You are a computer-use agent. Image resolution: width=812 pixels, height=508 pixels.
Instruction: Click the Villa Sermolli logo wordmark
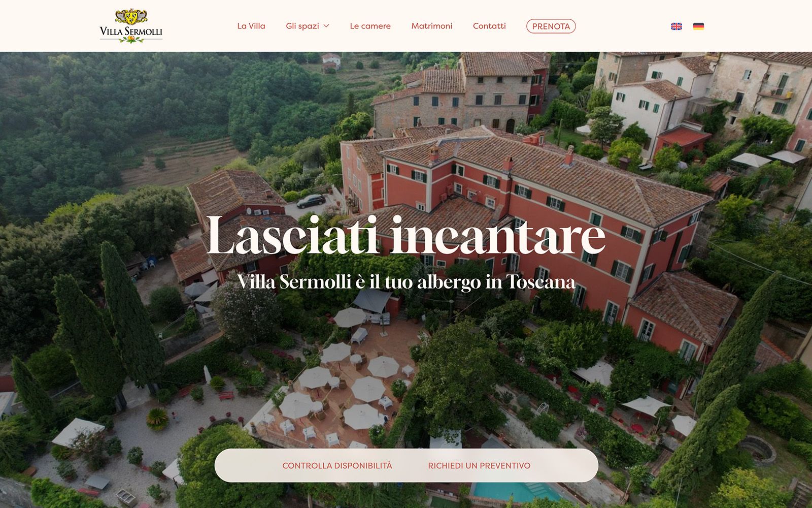(131, 31)
